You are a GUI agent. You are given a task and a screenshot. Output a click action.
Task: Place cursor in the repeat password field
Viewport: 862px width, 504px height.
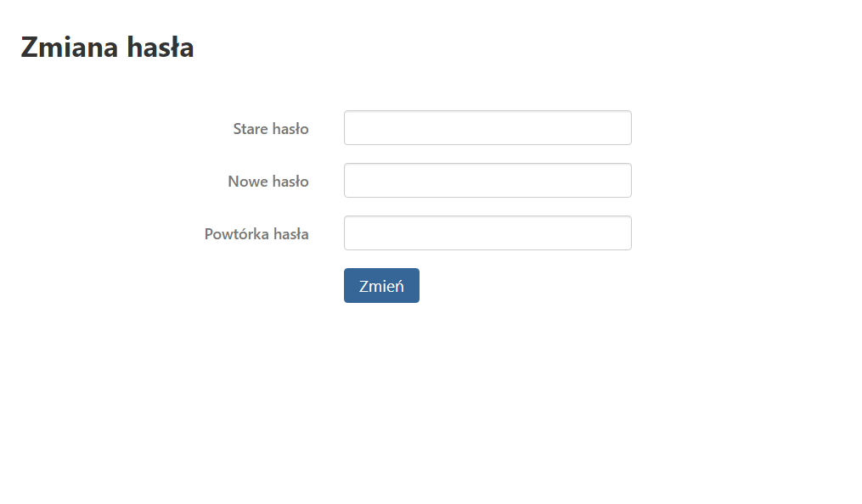pos(487,232)
